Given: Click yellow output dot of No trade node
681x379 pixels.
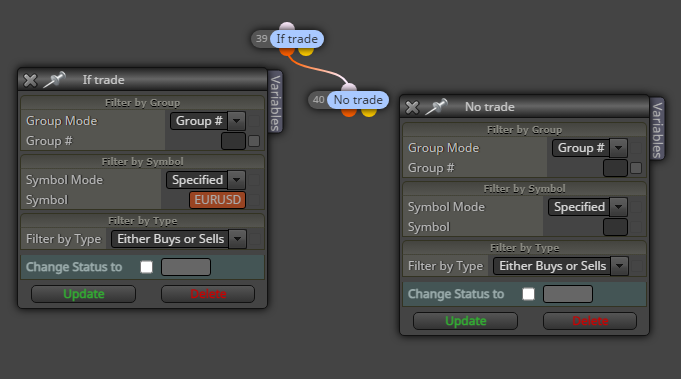Looking at the screenshot, I should pos(369,113).
